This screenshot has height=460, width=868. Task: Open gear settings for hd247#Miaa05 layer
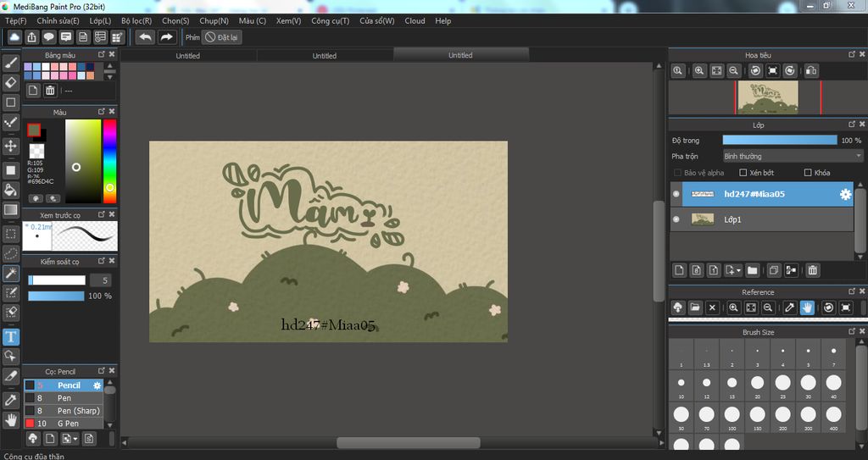(845, 194)
